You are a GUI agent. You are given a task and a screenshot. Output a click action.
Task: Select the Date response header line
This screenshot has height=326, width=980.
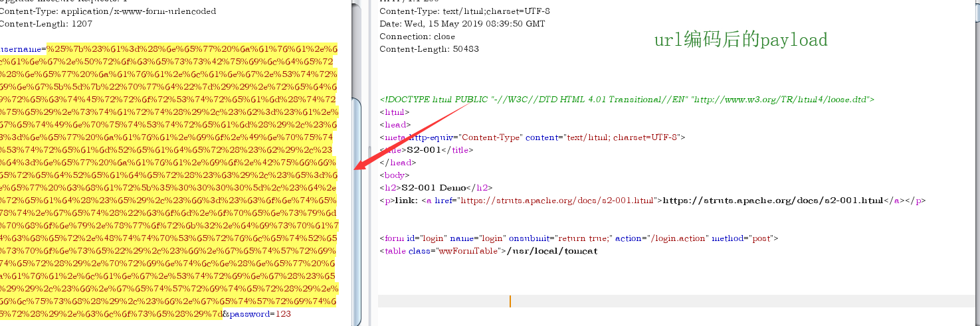[x=462, y=24]
